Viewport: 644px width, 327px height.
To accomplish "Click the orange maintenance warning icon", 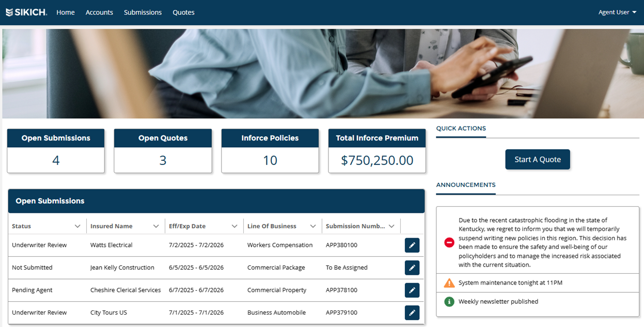I will click(x=449, y=283).
